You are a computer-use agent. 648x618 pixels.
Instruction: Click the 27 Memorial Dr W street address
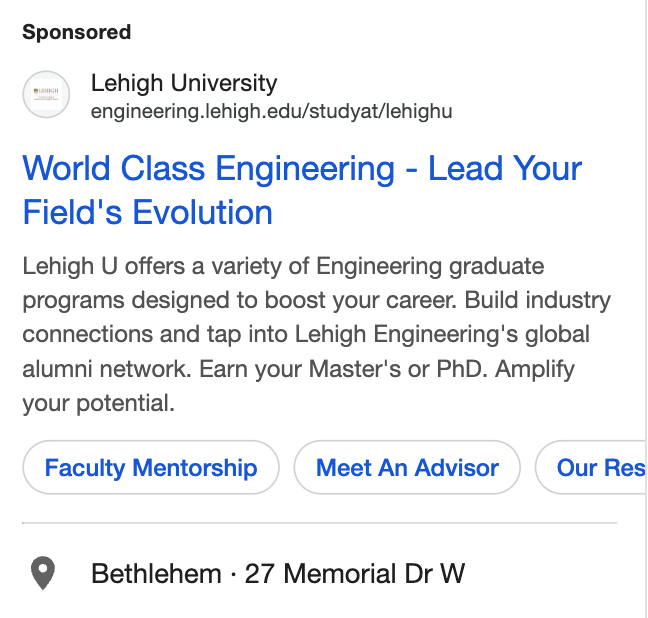click(355, 574)
